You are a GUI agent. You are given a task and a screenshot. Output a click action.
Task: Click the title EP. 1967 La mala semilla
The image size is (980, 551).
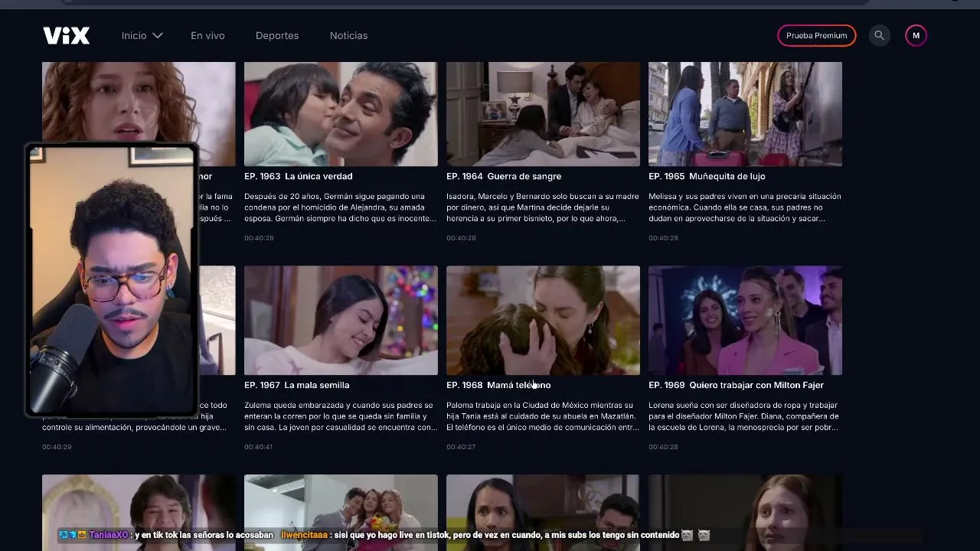(x=296, y=385)
